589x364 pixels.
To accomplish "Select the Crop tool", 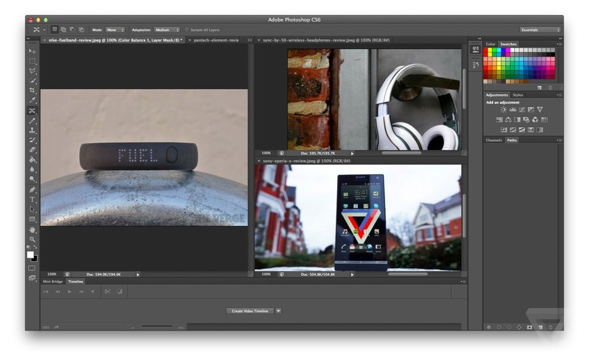I will tap(32, 90).
